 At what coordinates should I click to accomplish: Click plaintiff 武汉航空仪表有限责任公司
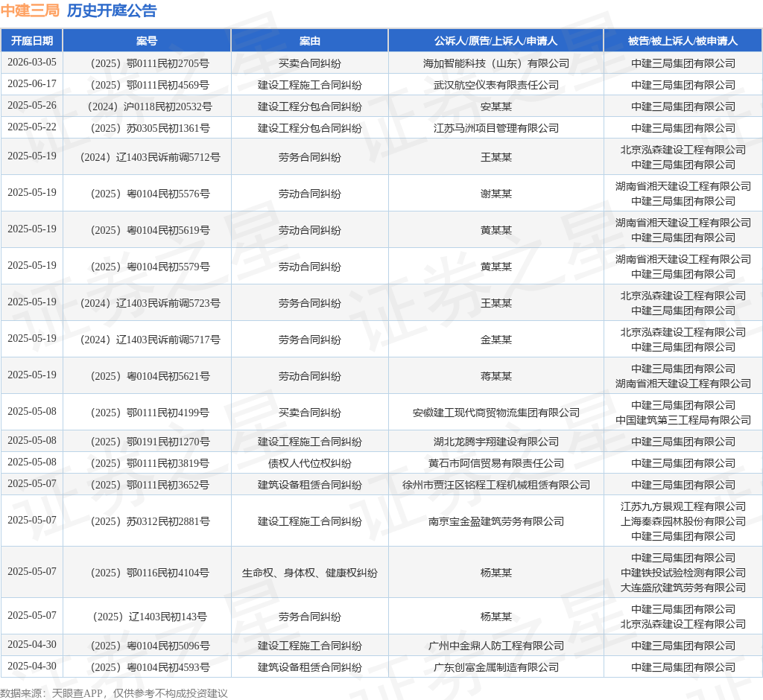pyautogui.click(x=496, y=85)
